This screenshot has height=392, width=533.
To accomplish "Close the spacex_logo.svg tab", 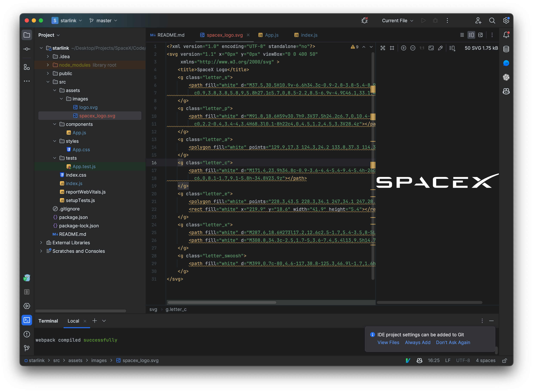I will pyautogui.click(x=248, y=35).
